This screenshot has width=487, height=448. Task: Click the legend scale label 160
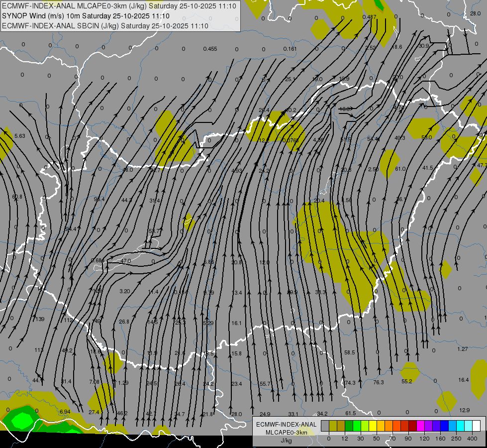click(x=440, y=439)
